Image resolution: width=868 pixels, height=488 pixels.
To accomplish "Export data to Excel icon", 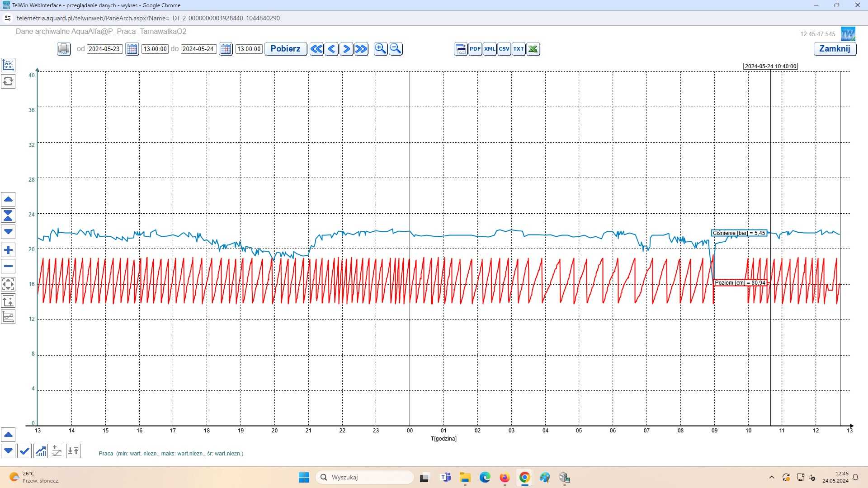I will 533,49.
